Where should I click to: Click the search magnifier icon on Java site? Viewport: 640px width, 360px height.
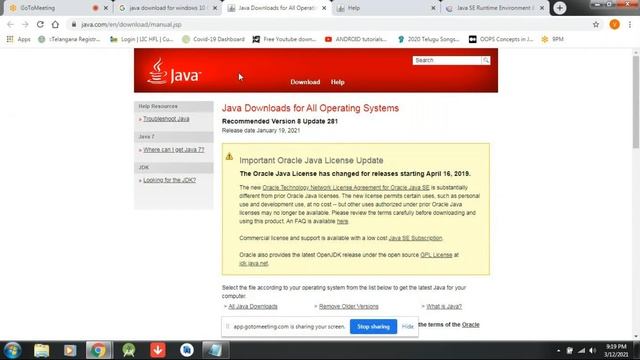click(486, 60)
